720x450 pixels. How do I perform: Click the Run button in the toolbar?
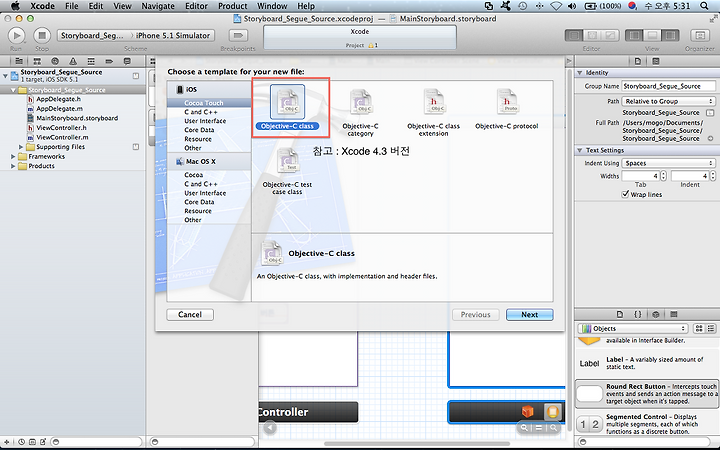17,35
